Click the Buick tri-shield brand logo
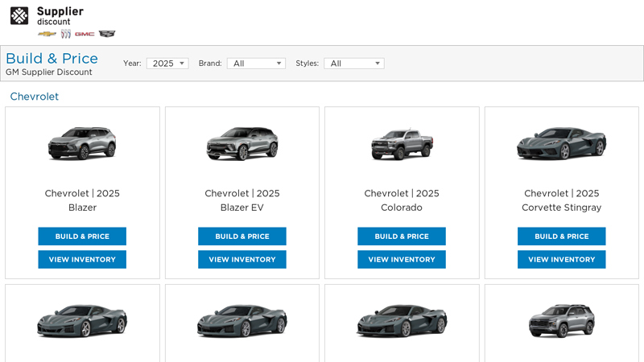This screenshot has height=362, width=644. pos(66,34)
